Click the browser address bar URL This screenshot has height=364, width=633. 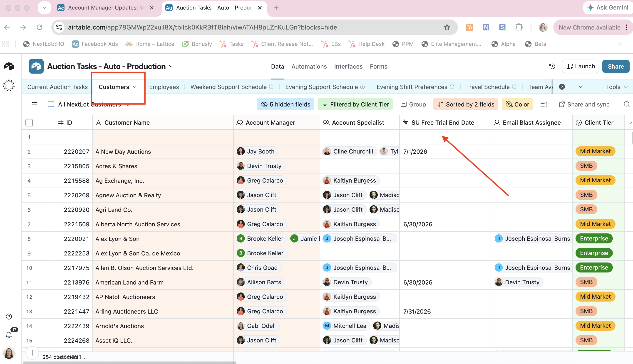tap(203, 27)
